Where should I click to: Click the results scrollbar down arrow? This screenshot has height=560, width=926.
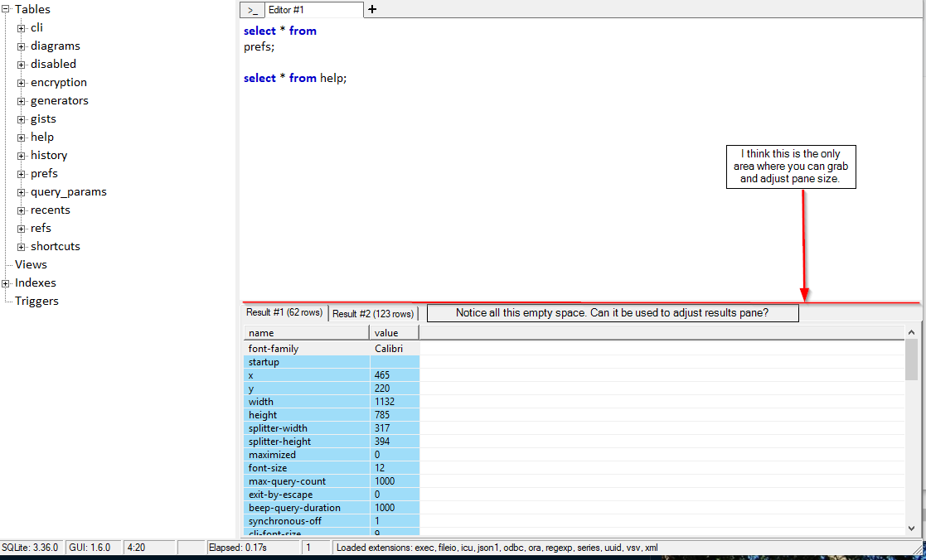(x=913, y=528)
